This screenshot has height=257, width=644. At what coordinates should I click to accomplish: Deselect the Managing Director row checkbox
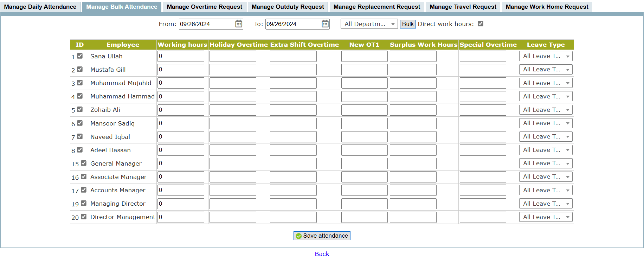click(x=84, y=203)
